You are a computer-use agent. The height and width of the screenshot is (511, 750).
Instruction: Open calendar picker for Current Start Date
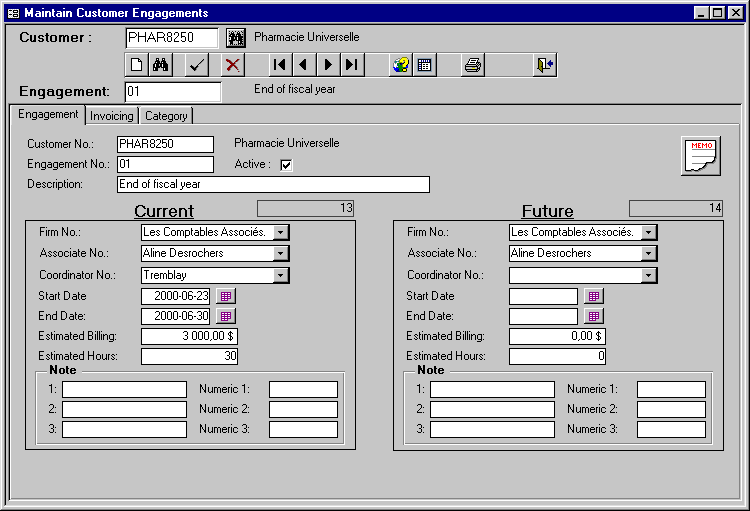pos(226,296)
